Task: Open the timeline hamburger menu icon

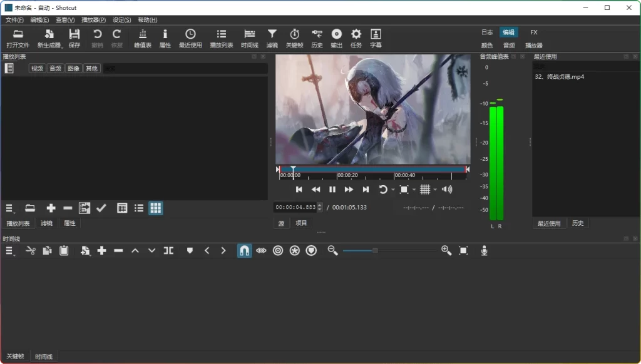Action: [x=8, y=250]
